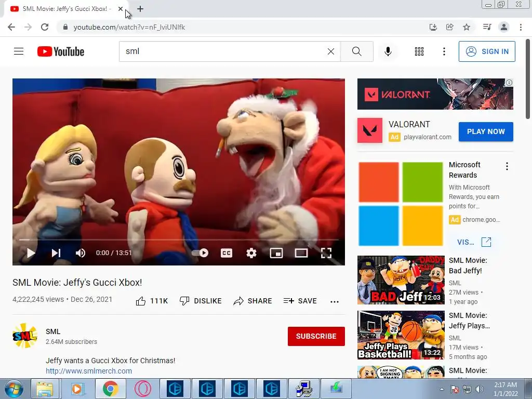Open Chrome three-dot menu
The width and height of the screenshot is (532, 399).
pyautogui.click(x=521, y=27)
